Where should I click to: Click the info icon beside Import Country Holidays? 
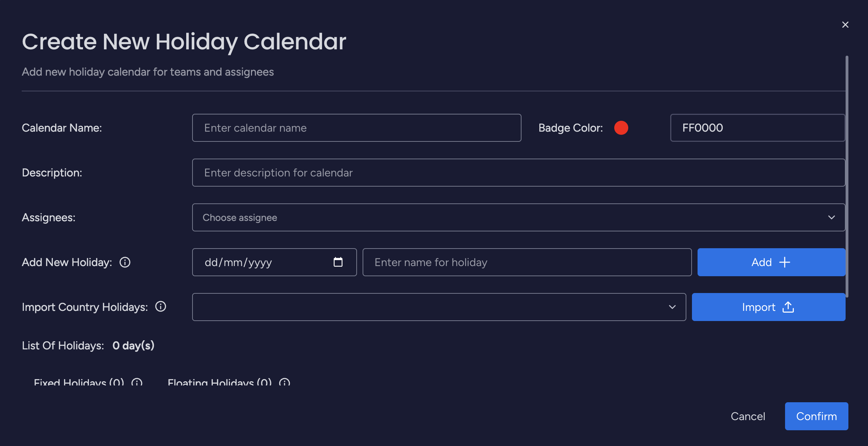pos(161,307)
